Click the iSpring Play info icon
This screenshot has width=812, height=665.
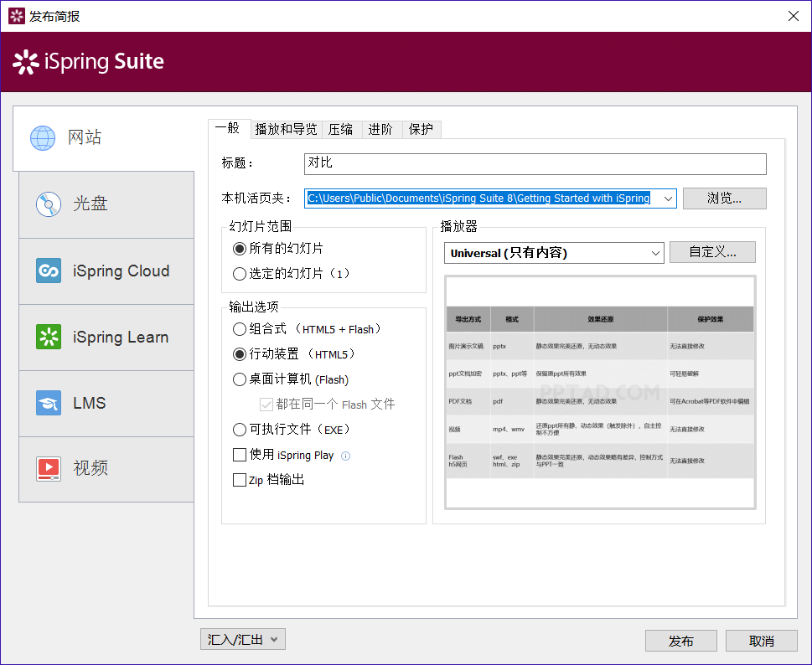(x=346, y=456)
